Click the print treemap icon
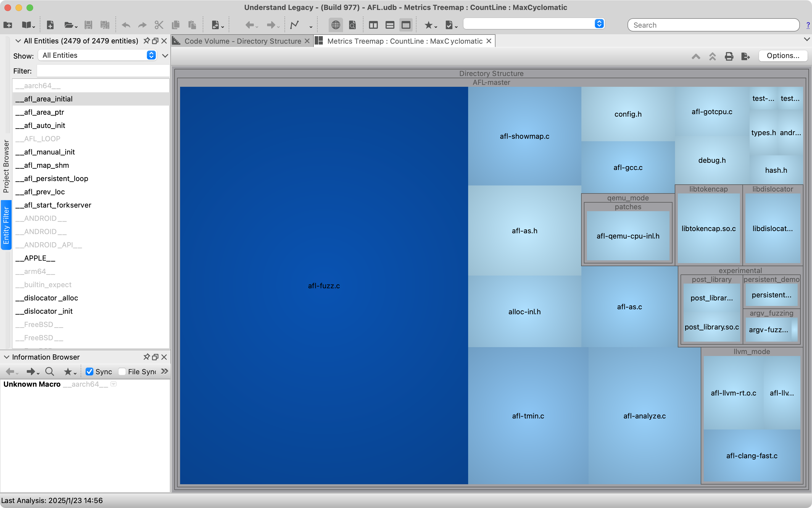The image size is (812, 508). click(729, 56)
